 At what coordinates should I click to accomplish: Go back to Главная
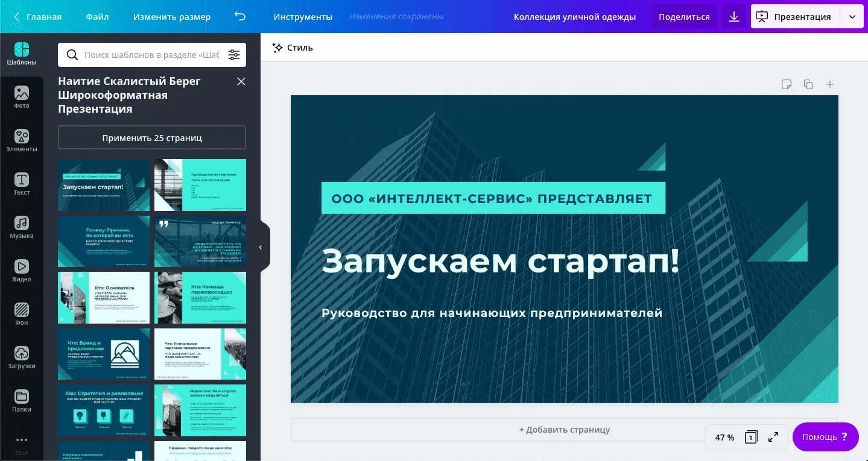click(x=38, y=17)
